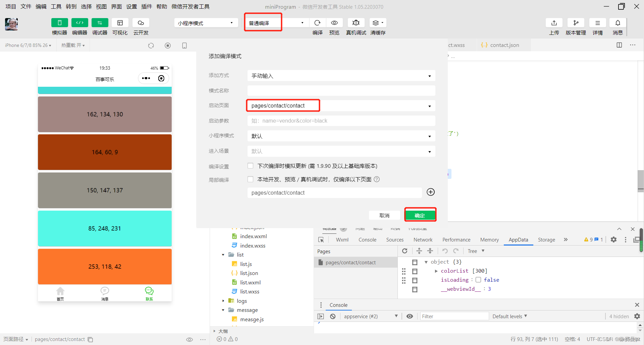The width and height of the screenshot is (644, 345).
Task: Click the Upload icon
Action: [554, 23]
